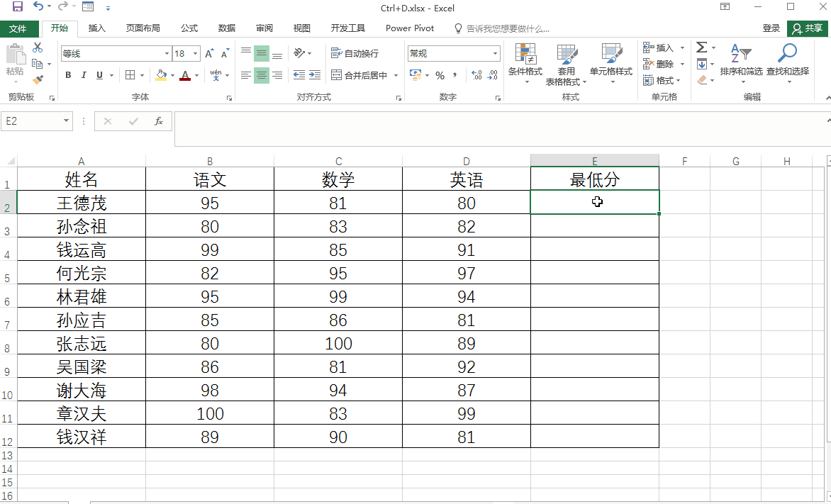This screenshot has width=831, height=504.
Task: Expand the 删除 cells dropdown arrow
Action: (682, 64)
